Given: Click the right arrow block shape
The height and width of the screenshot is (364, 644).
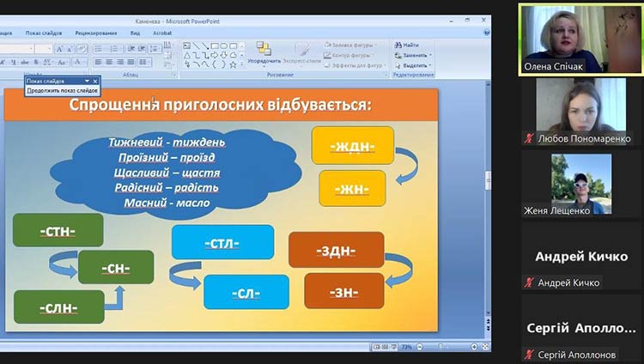Looking at the screenshot, I should (x=215, y=55).
